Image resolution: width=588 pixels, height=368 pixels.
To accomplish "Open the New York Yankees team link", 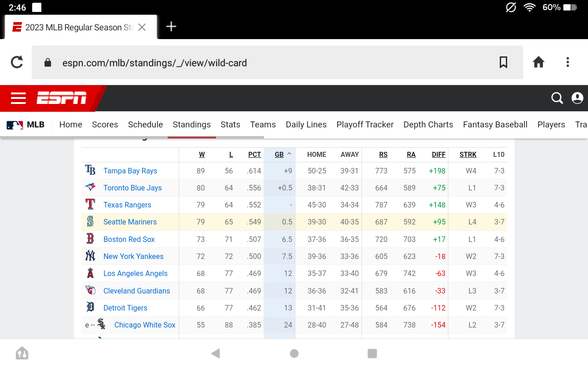I will pyautogui.click(x=133, y=256).
